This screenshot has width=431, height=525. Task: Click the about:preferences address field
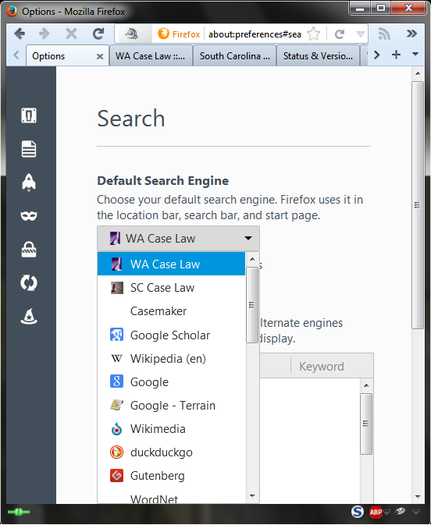[x=255, y=34]
